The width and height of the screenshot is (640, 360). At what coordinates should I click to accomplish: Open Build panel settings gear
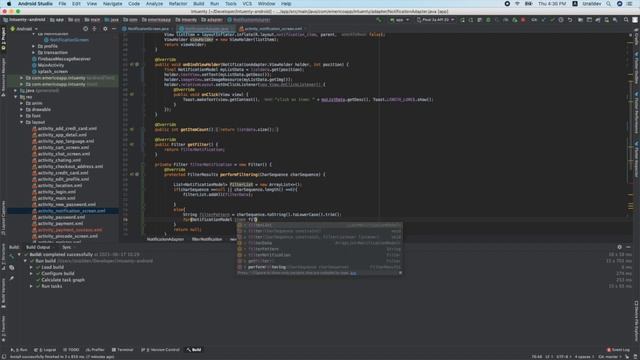[x=620, y=247]
